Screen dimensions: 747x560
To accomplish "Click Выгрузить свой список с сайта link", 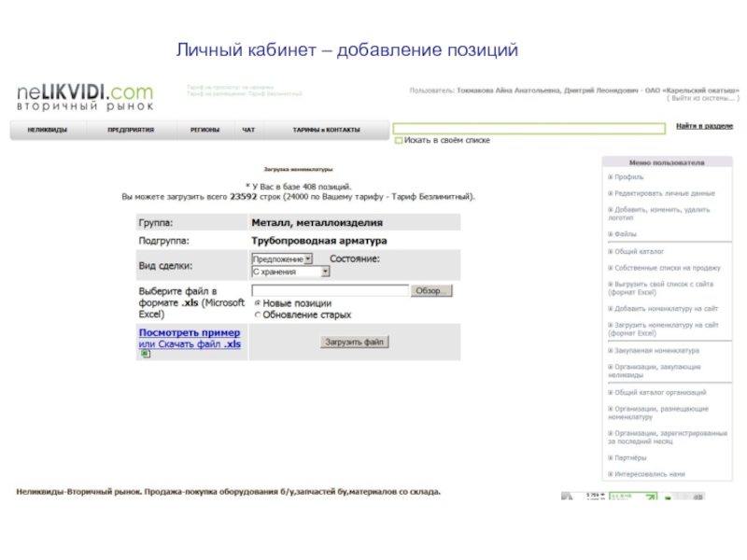I will (x=661, y=288).
